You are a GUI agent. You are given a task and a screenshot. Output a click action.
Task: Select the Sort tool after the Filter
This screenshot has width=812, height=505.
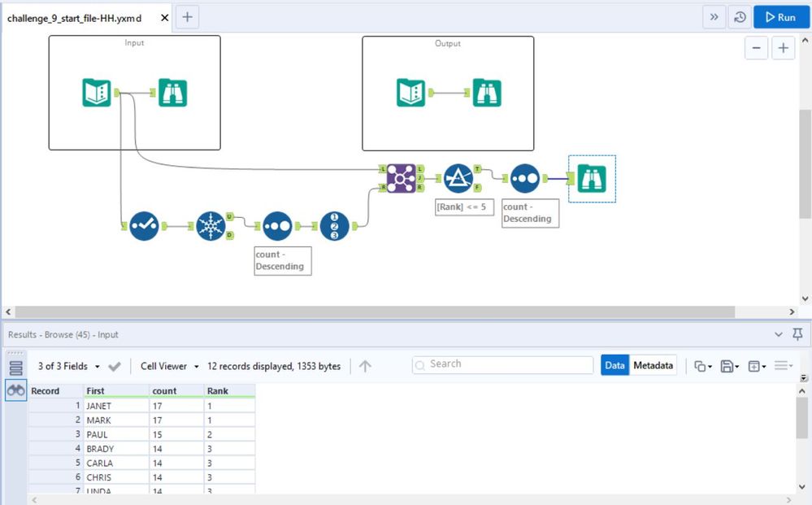pos(525,179)
